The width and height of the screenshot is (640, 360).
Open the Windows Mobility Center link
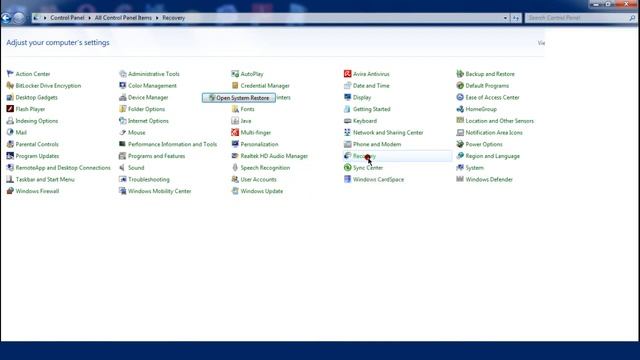click(160, 191)
